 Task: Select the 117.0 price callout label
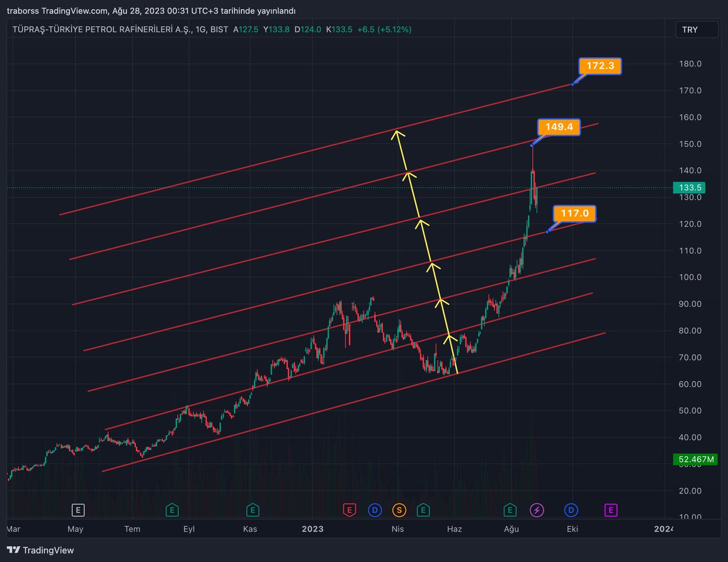tap(575, 213)
